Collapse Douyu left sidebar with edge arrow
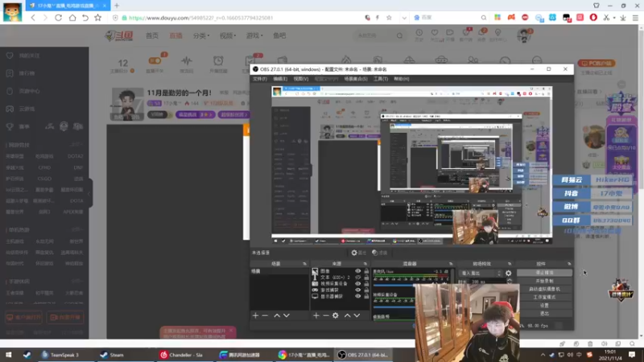Screen dimensions: 644x362 [x=89, y=193]
